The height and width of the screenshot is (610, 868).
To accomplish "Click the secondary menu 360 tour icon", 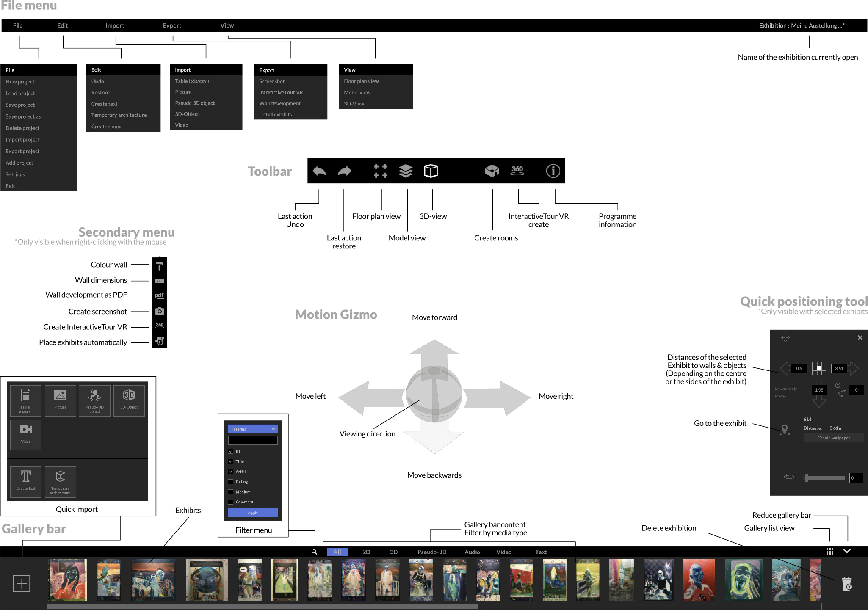I will (159, 326).
